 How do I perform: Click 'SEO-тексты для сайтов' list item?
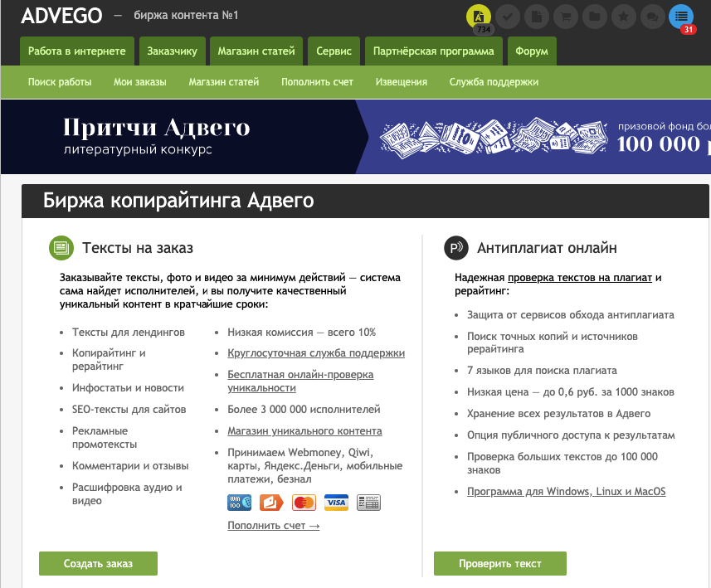(x=129, y=410)
